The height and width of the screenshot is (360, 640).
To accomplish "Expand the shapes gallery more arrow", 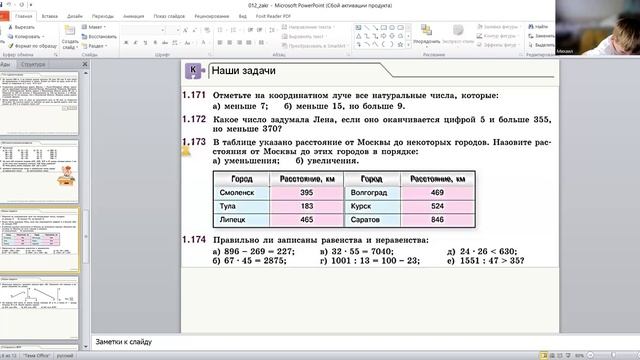I will click(409, 45).
